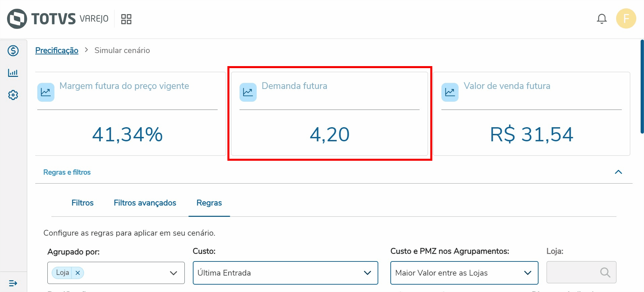The height and width of the screenshot is (292, 644).
Task: Open the apps grid menu
Action: 126,19
